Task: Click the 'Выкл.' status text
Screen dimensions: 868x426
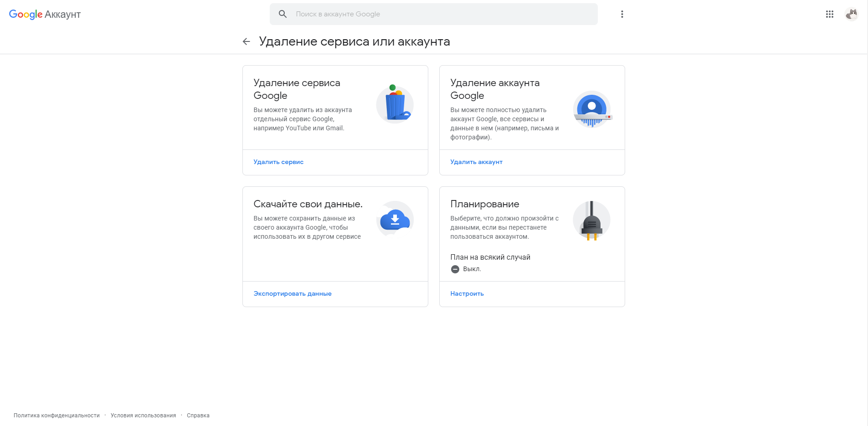Action: click(472, 269)
